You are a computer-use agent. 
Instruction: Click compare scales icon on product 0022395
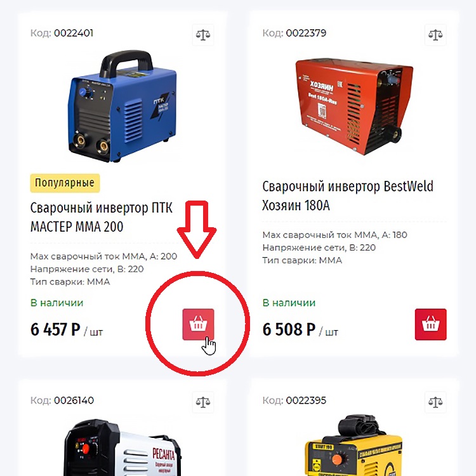[x=435, y=402]
